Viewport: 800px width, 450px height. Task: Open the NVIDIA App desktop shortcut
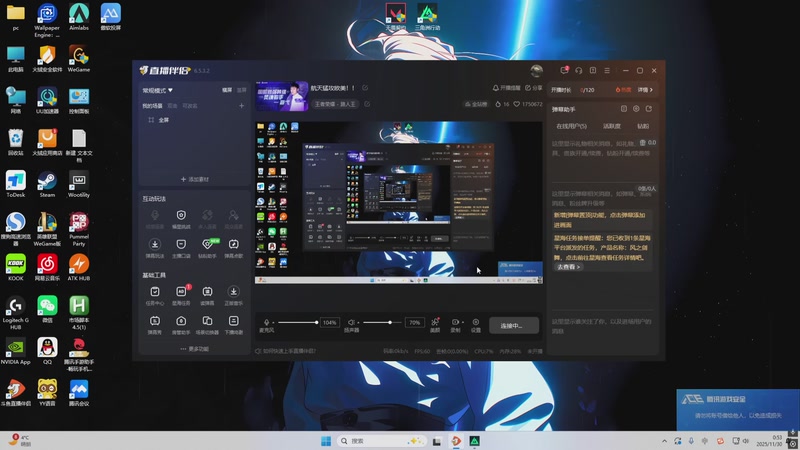pos(15,352)
